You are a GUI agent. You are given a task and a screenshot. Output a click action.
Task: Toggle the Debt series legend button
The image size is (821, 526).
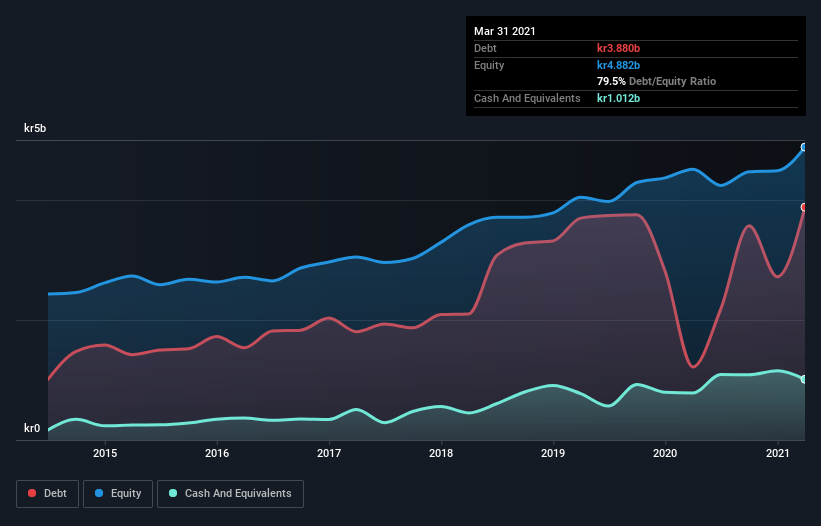pos(48,494)
